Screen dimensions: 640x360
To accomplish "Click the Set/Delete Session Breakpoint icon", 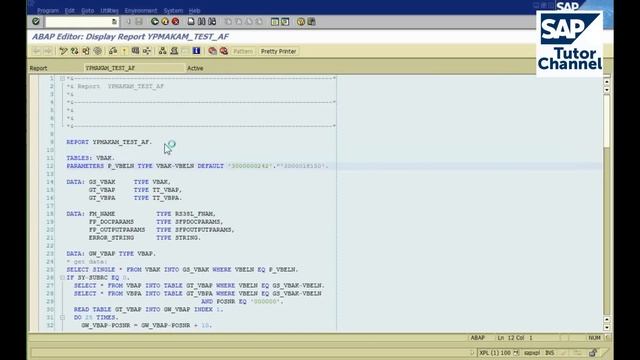I will tap(212, 51).
